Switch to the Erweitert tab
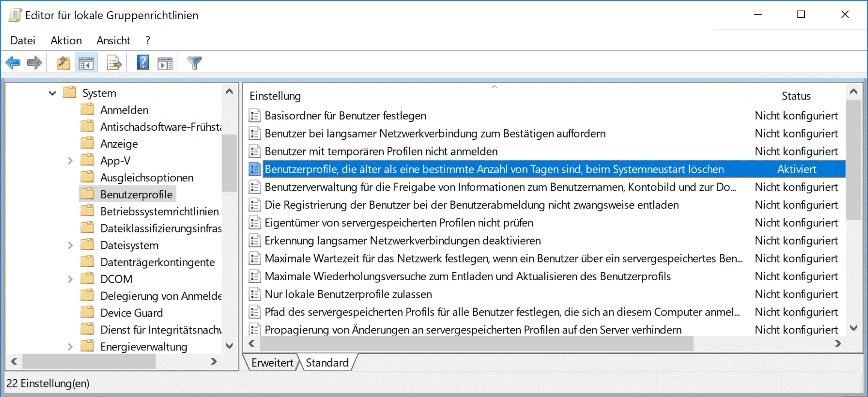 click(x=272, y=362)
